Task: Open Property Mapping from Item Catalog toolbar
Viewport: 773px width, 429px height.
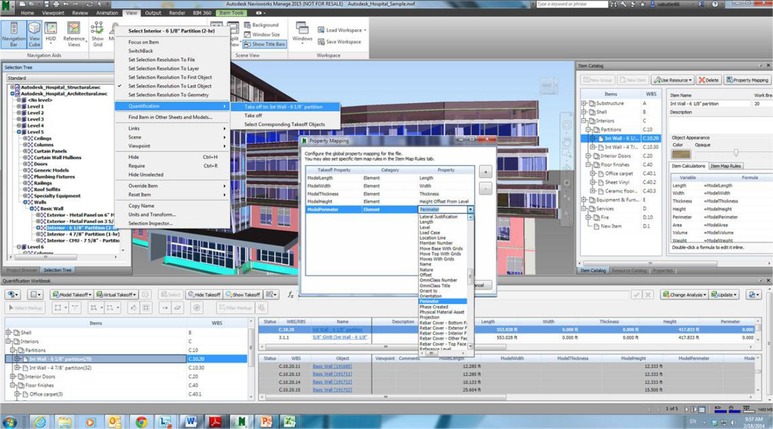Action: 746,79
